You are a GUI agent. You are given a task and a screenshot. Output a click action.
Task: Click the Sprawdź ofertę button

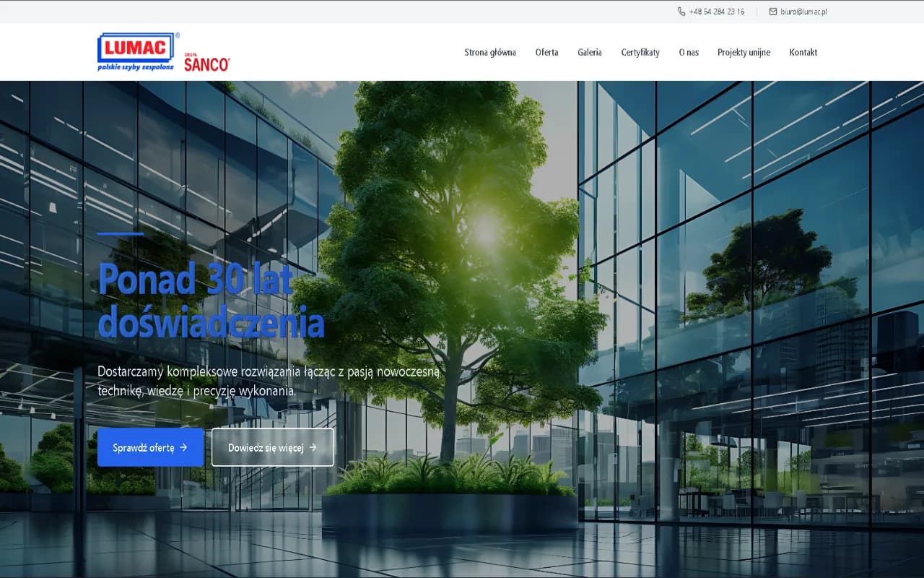(150, 447)
